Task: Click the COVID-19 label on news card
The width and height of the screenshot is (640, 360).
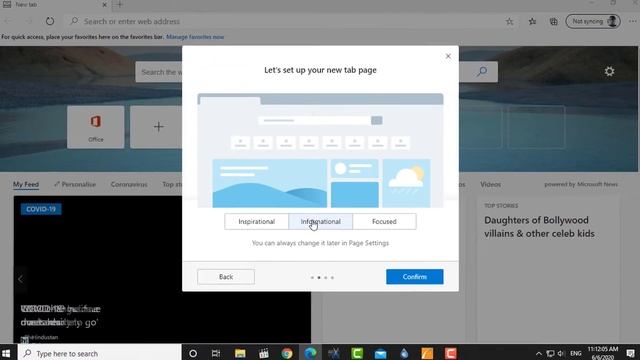Action: (41, 209)
